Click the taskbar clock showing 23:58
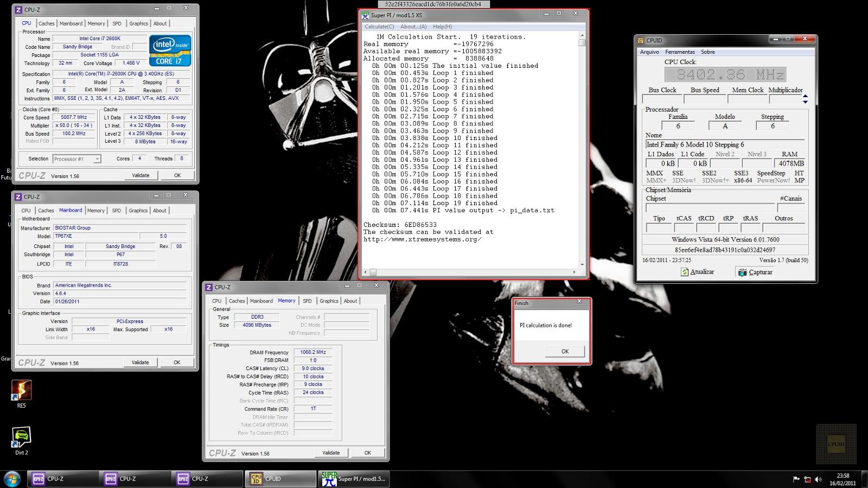This screenshot has width=868, height=488. click(843, 479)
